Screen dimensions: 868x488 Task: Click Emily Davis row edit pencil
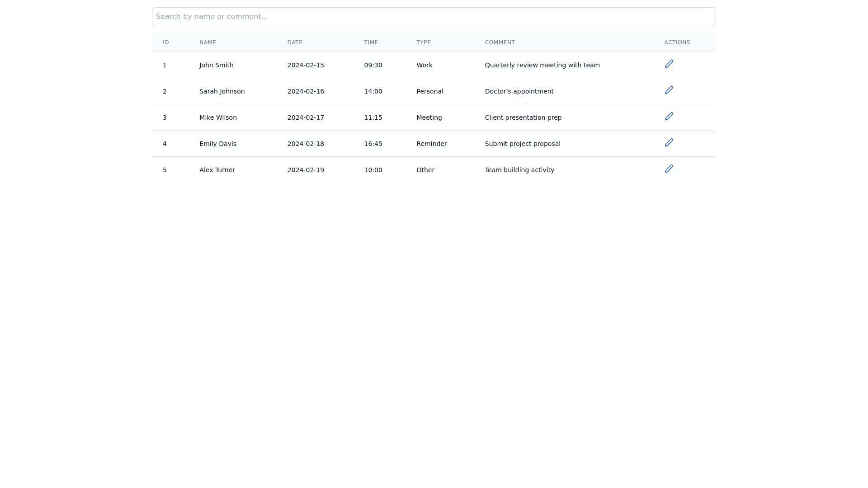(x=669, y=143)
